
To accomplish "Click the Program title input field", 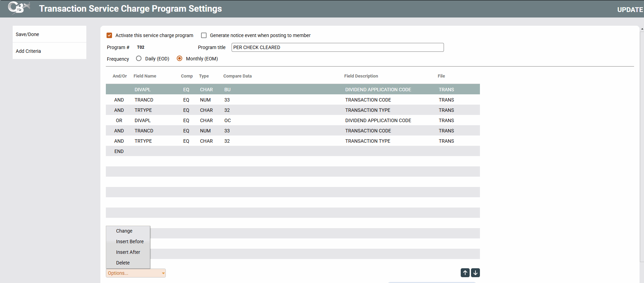I will (x=337, y=47).
